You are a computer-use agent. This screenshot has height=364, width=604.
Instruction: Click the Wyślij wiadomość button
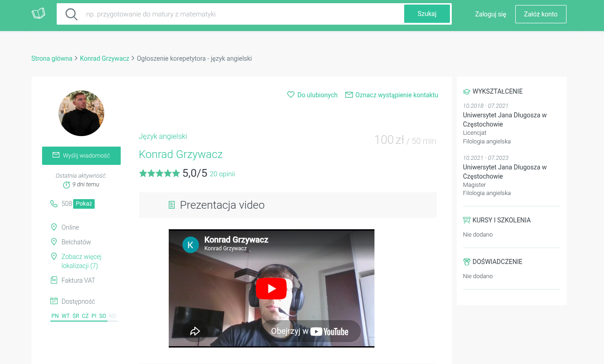81,155
